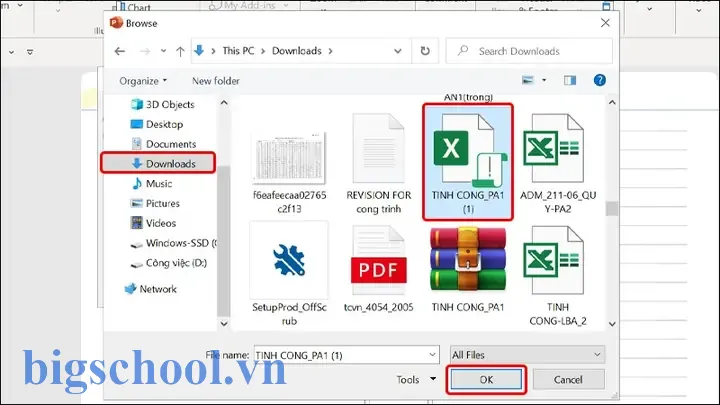Viewport: 720px width, 405px height.
Task: Select Music in navigation pane
Action: (x=152, y=184)
